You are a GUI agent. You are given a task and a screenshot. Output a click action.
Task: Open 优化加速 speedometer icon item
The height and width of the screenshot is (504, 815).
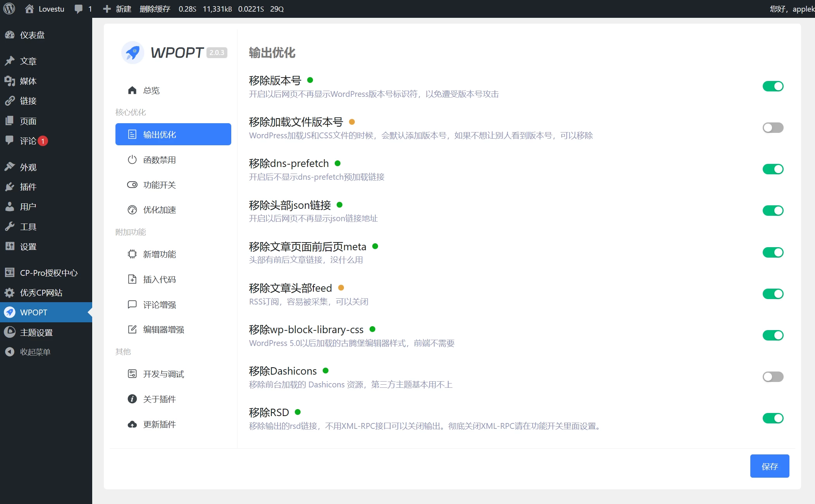(132, 210)
